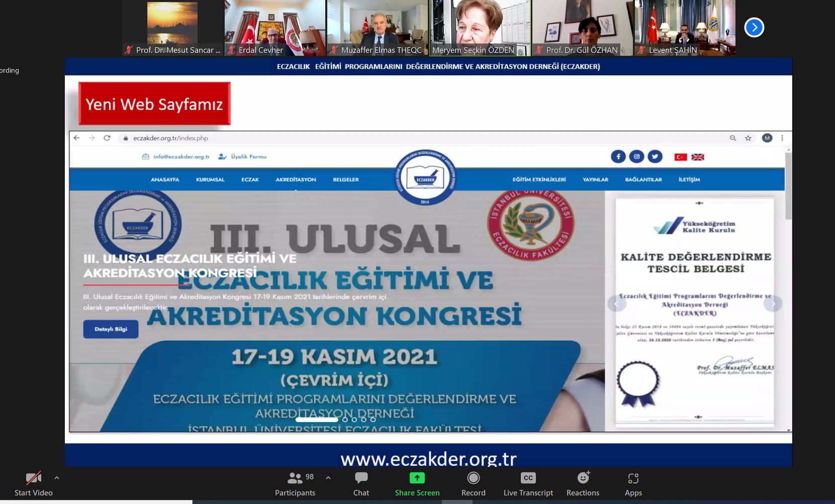
Task: Expand participants options caret
Action: pyautogui.click(x=328, y=478)
